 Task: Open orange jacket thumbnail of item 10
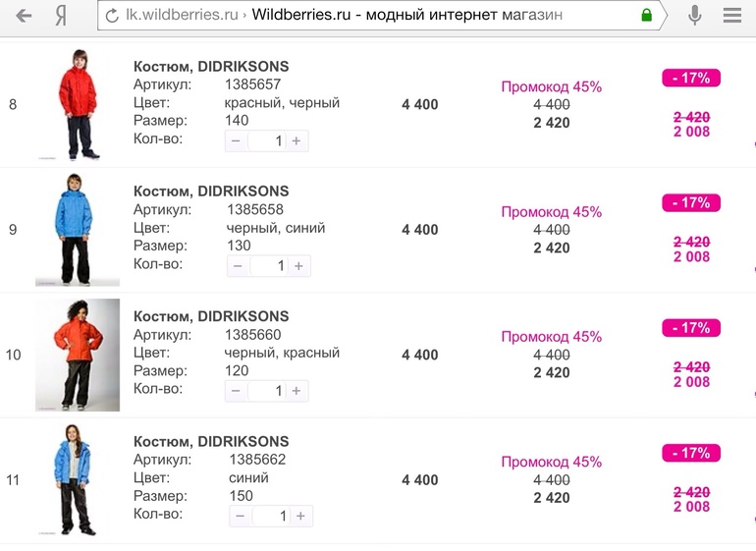click(78, 356)
